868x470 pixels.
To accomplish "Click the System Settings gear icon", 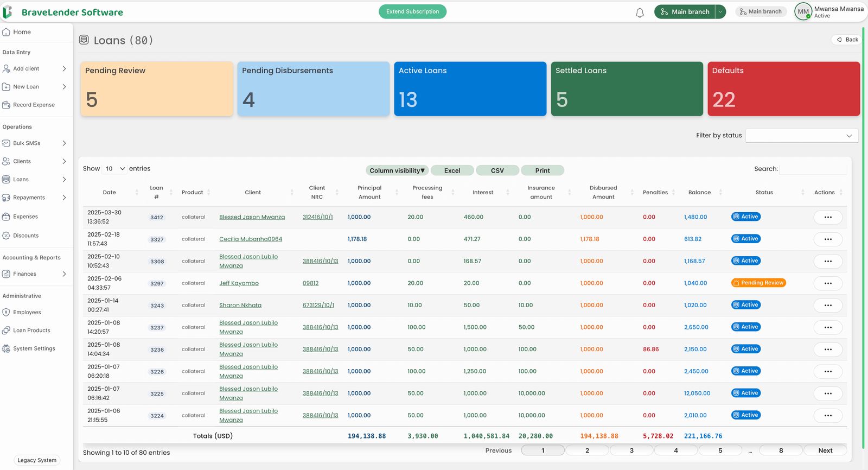I will (x=7, y=348).
